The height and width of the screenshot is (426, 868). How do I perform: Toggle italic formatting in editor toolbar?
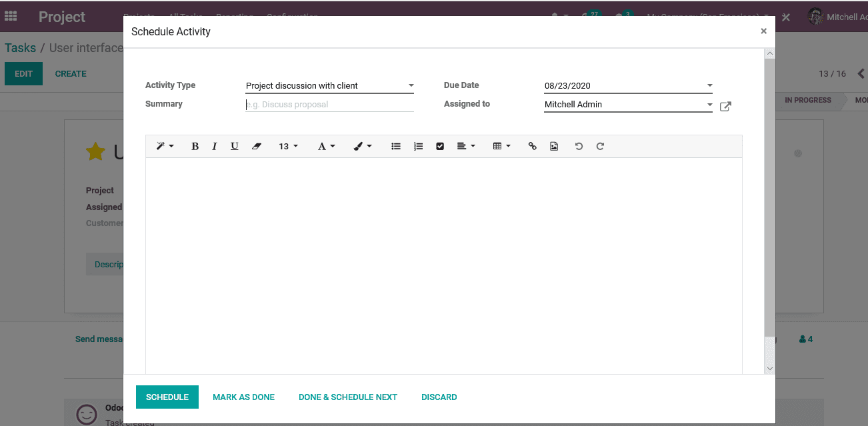click(x=214, y=146)
